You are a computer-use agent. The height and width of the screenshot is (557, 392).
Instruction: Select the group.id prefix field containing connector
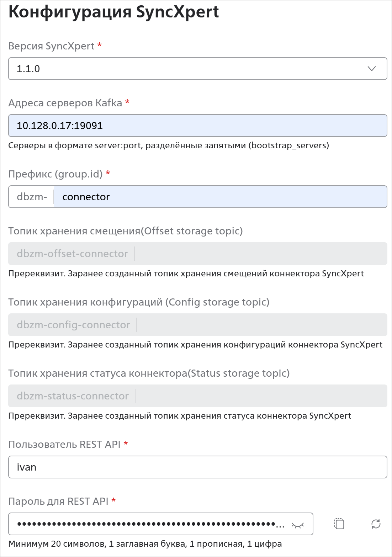pyautogui.click(x=220, y=197)
